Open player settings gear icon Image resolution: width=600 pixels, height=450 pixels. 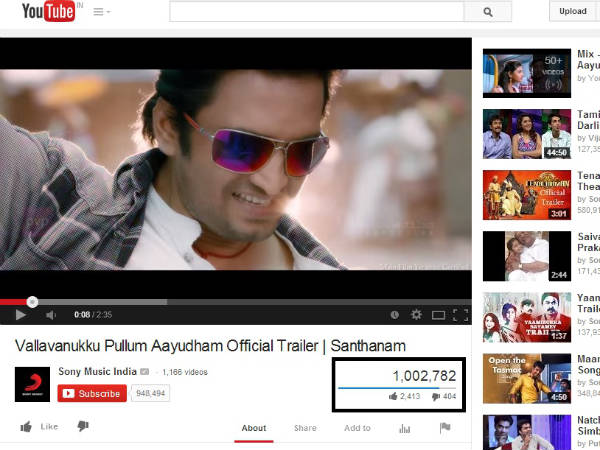point(416,315)
